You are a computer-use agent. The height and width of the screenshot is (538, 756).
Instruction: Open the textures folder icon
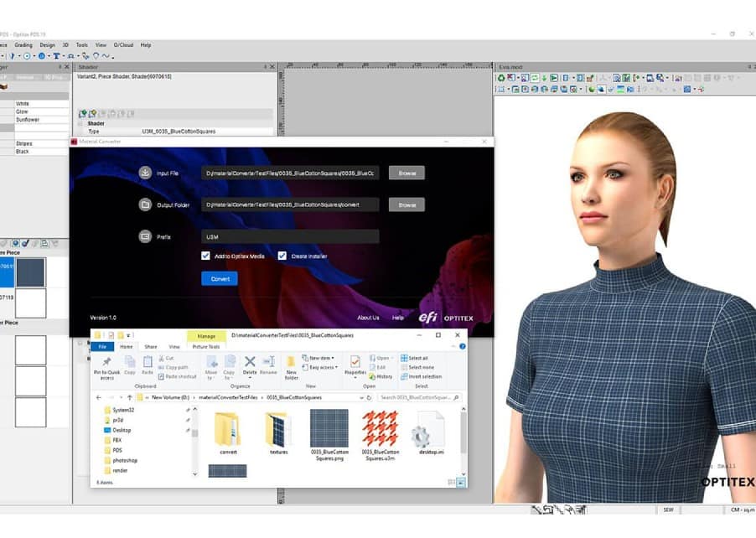click(278, 429)
